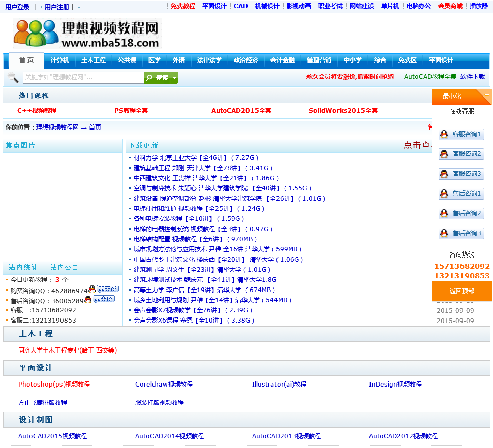Open the green AutoCAD教程全集 link
This screenshot has height=448, width=493.
click(x=430, y=77)
